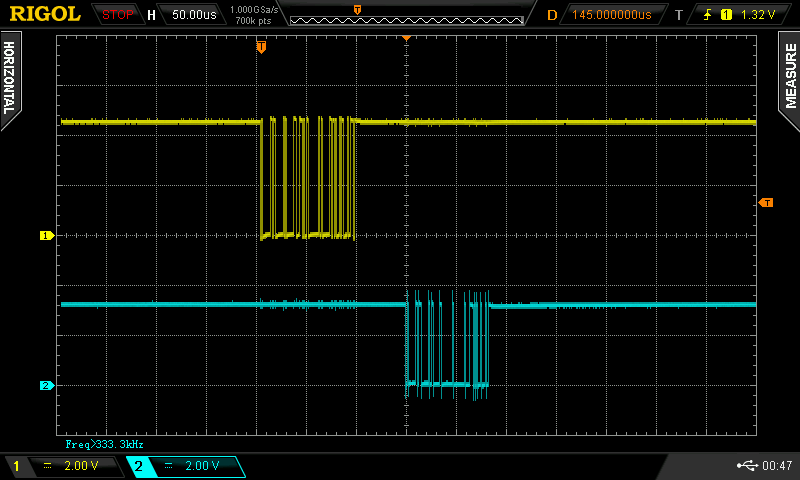Screen dimensions: 800x480
Task: Select the 1.32 V trigger level value
Action: 758,15
